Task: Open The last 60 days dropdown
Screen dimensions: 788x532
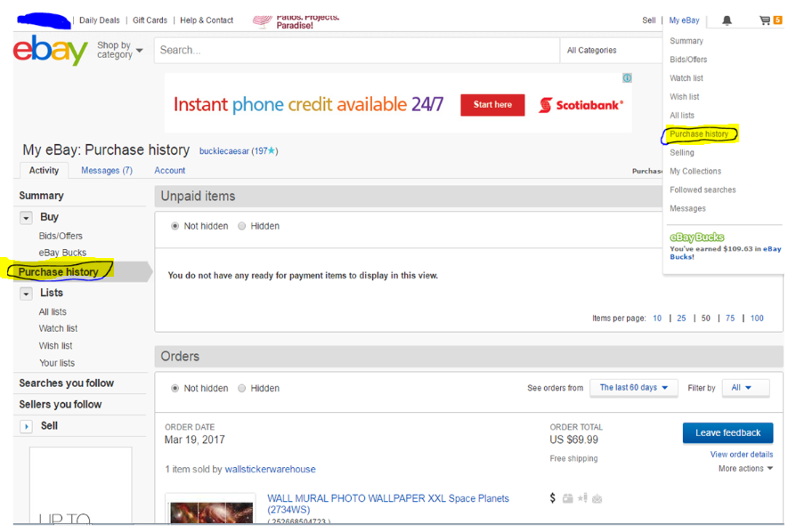Action: pos(634,388)
